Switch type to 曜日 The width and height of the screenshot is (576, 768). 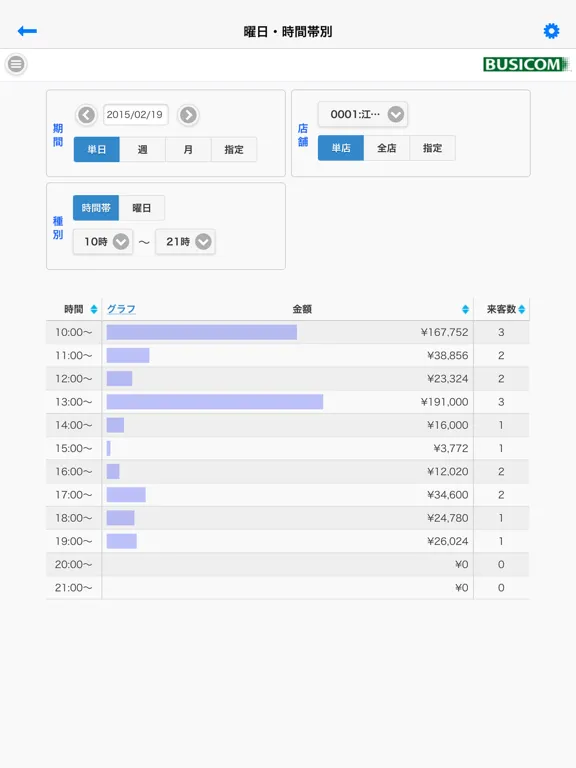pos(142,208)
